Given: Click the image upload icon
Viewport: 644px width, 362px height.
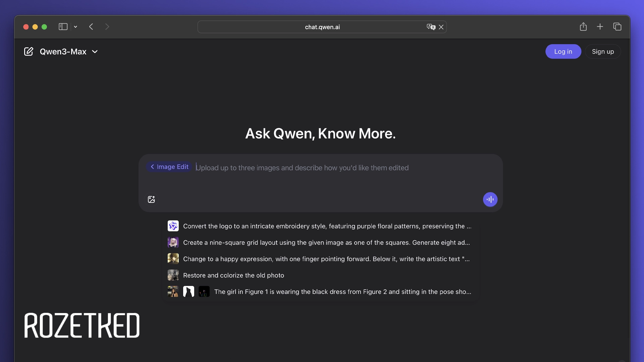Looking at the screenshot, I should [x=151, y=199].
